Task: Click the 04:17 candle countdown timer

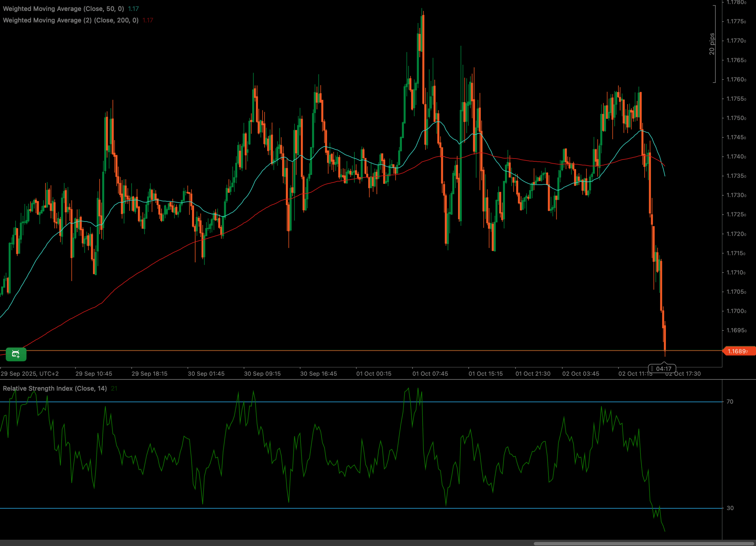Action: tap(663, 369)
